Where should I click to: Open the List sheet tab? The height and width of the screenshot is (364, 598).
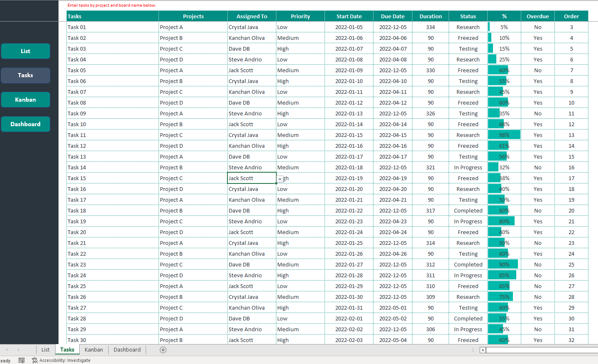click(x=45, y=350)
